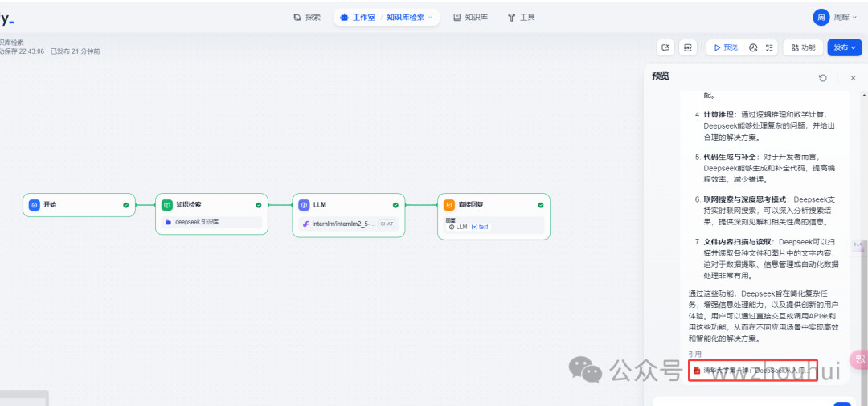Close the 预览 preview panel
Viewport: 868px width, 406px height.
pyautogui.click(x=853, y=78)
